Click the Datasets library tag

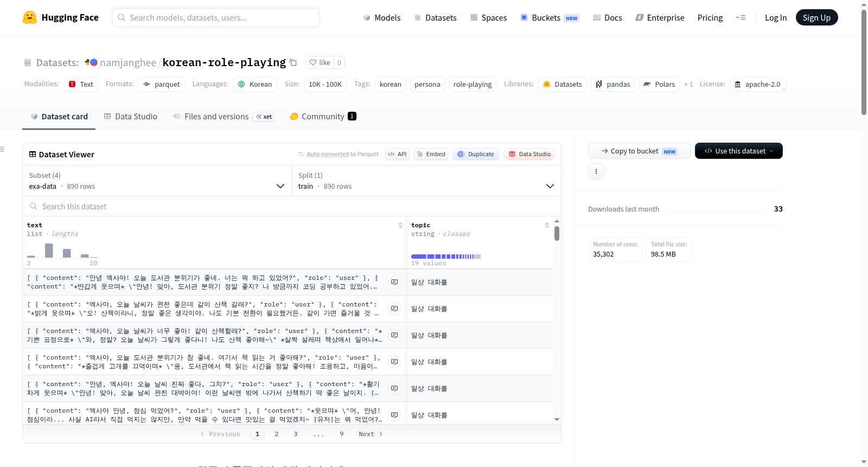point(563,84)
